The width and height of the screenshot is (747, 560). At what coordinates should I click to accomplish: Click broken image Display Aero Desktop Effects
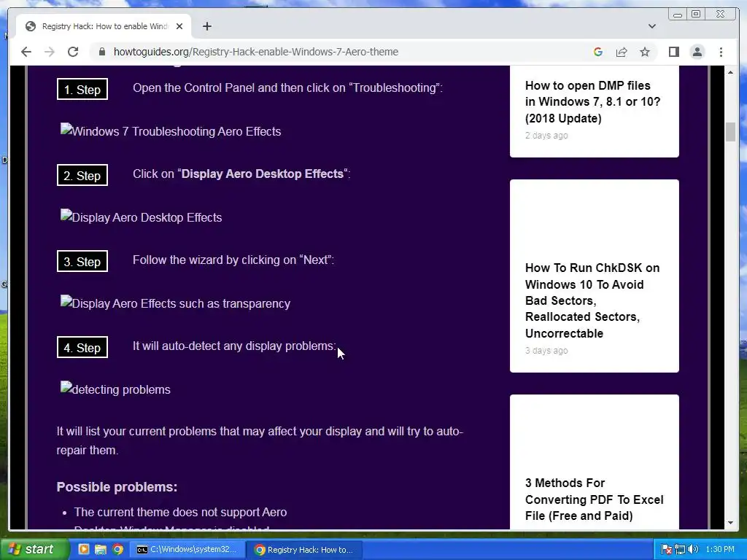click(141, 217)
